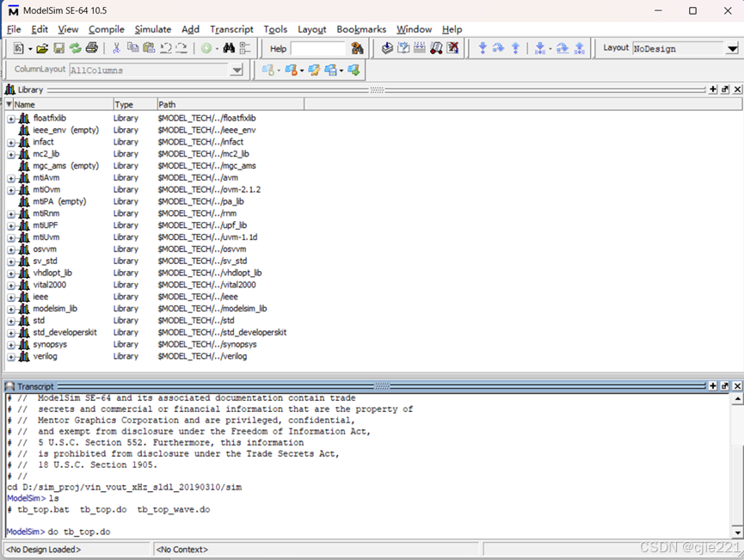744x560 pixels.
Task: Zoom the Library pane with plus button
Action: click(713, 89)
